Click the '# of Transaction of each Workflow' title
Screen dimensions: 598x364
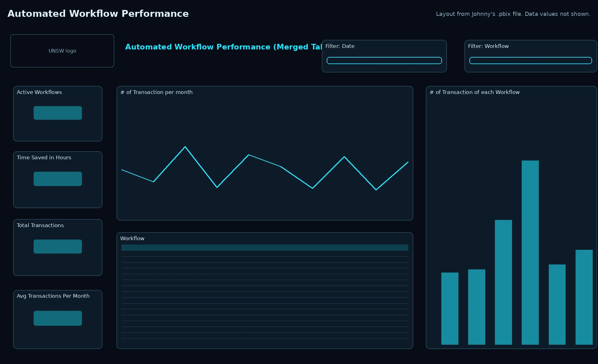click(475, 92)
